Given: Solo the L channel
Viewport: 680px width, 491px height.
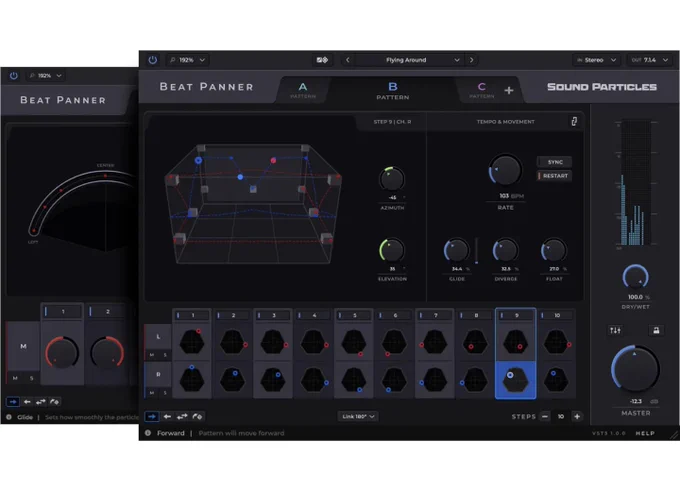Looking at the screenshot, I should pyautogui.click(x=165, y=355).
